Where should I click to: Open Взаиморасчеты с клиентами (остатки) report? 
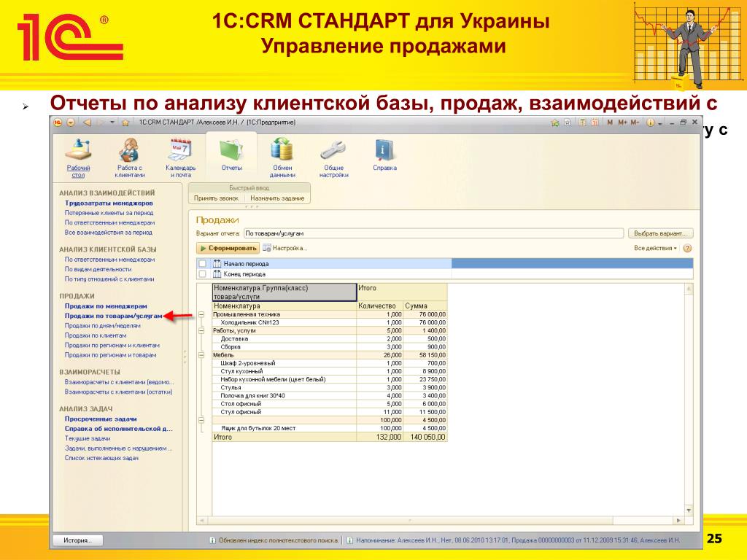[119, 392]
